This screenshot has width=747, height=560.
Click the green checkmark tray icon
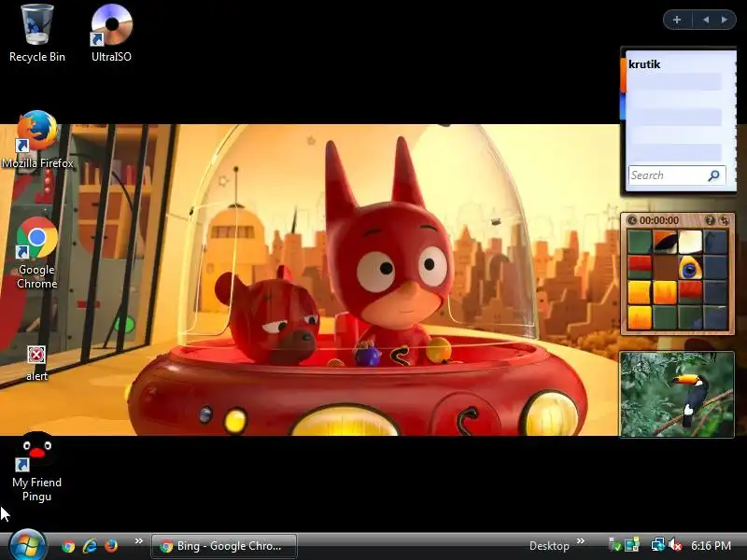pos(615,545)
